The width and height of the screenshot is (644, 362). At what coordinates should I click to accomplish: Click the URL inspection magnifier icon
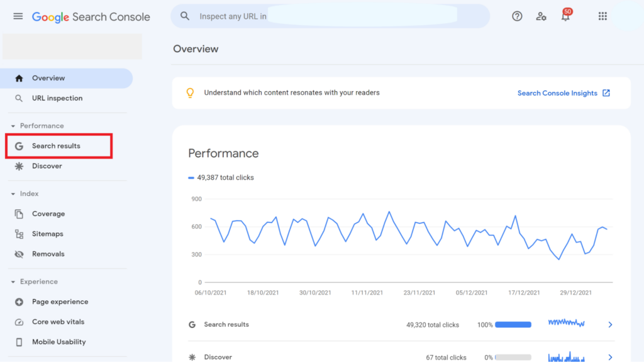tap(19, 99)
